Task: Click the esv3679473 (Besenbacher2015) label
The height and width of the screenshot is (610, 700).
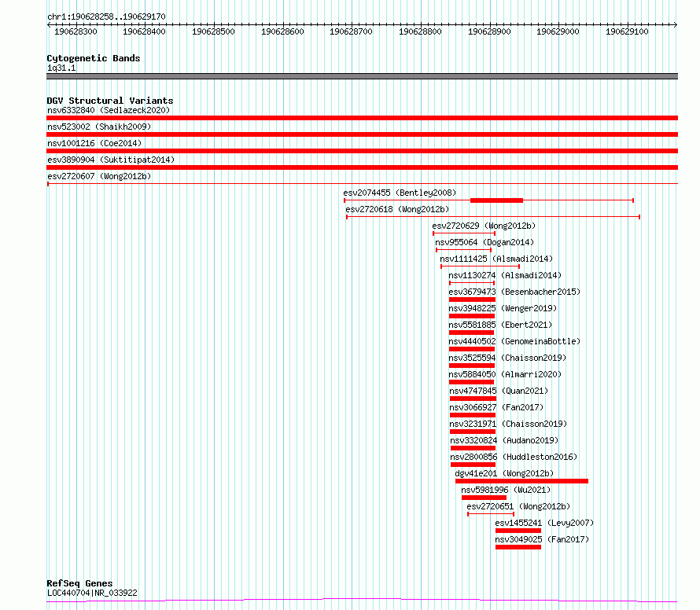Action: point(514,292)
